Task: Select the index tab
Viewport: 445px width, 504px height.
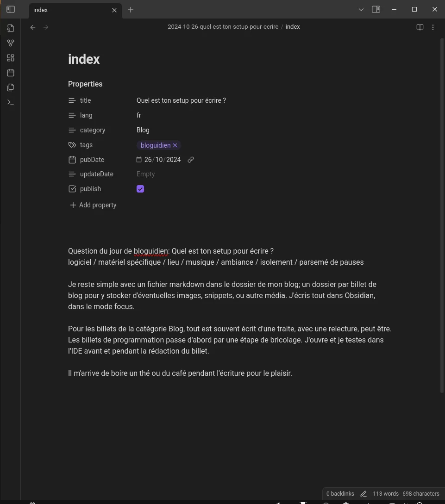Action: (x=69, y=10)
